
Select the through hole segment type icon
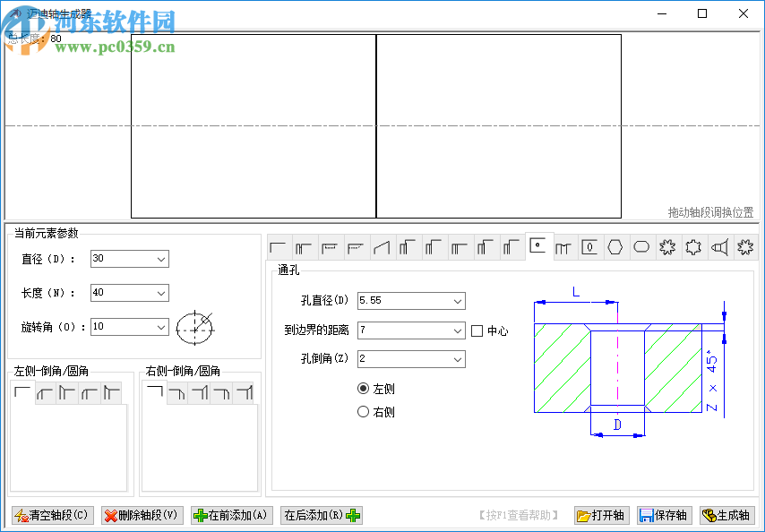click(x=538, y=246)
